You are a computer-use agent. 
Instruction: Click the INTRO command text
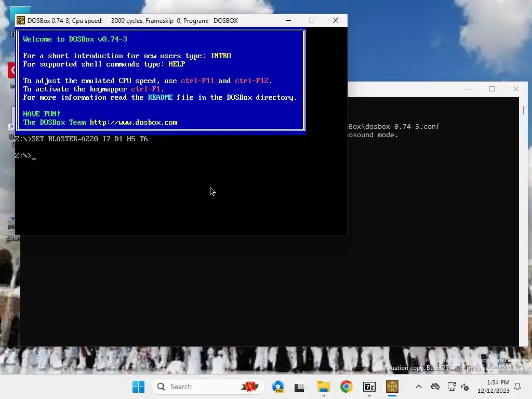[221, 56]
